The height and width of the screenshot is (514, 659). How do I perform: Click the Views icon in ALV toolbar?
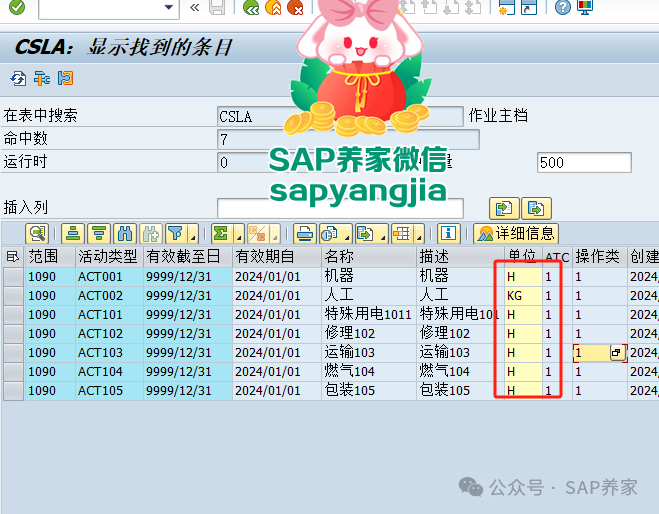(330, 234)
